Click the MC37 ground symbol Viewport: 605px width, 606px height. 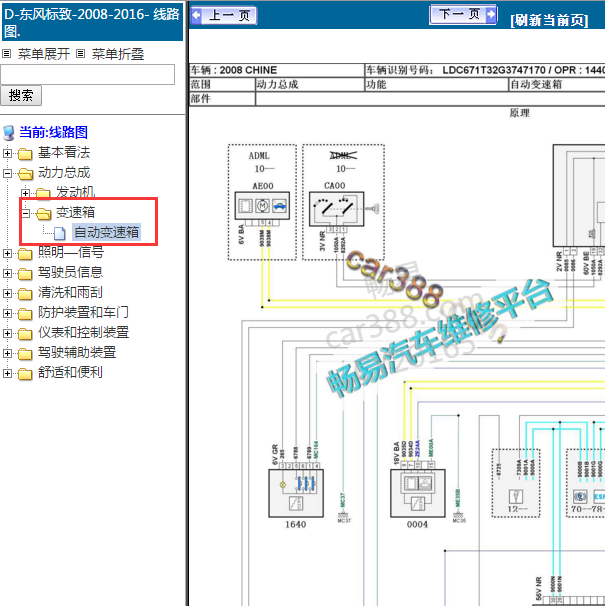click(343, 517)
